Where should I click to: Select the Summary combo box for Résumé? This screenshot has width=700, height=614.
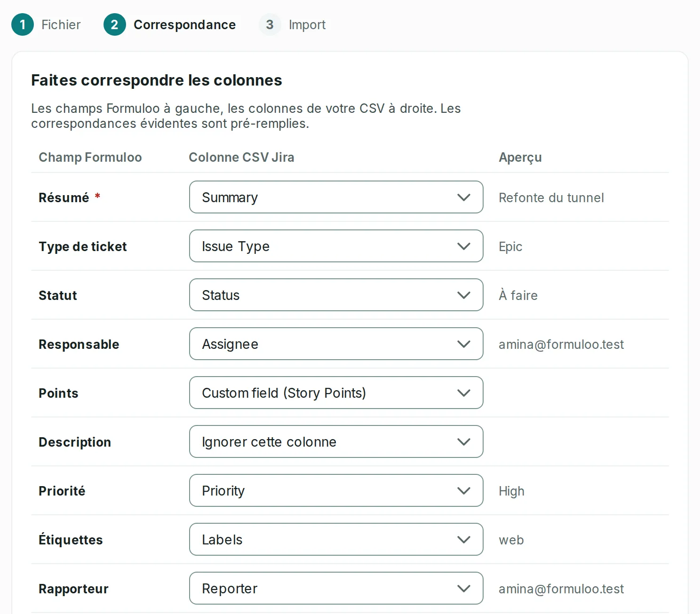(x=336, y=197)
